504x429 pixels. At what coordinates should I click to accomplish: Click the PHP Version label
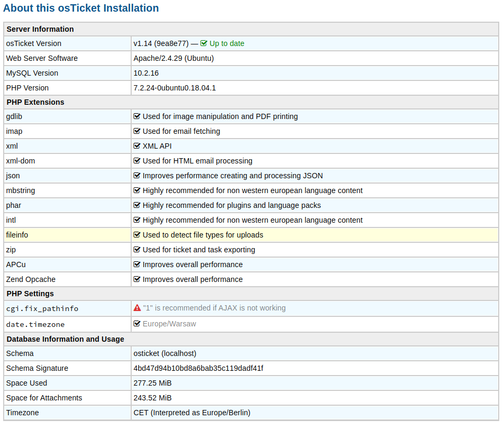28,88
